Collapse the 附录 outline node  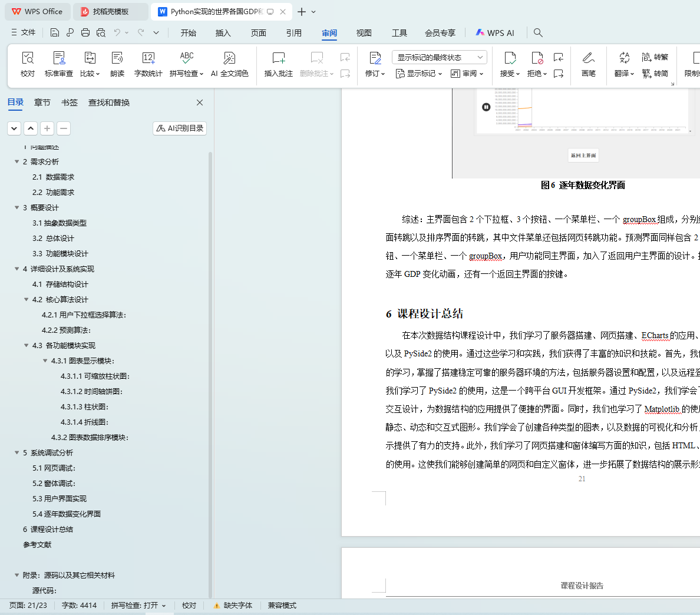[17, 576]
